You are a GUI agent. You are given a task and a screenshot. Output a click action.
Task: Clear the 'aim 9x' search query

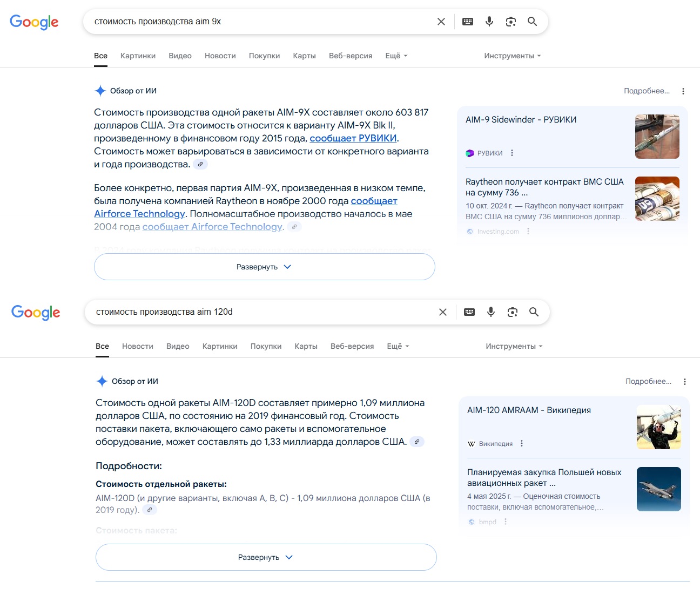click(441, 22)
